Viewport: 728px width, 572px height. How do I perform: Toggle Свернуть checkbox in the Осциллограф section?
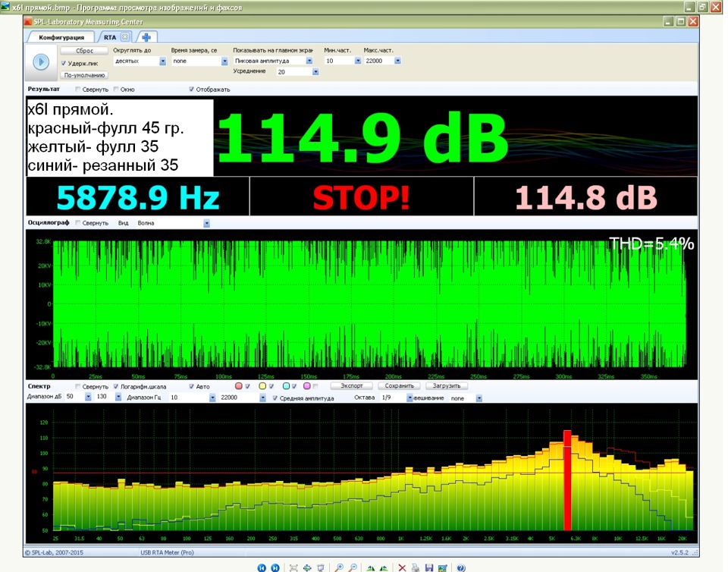[x=78, y=223]
